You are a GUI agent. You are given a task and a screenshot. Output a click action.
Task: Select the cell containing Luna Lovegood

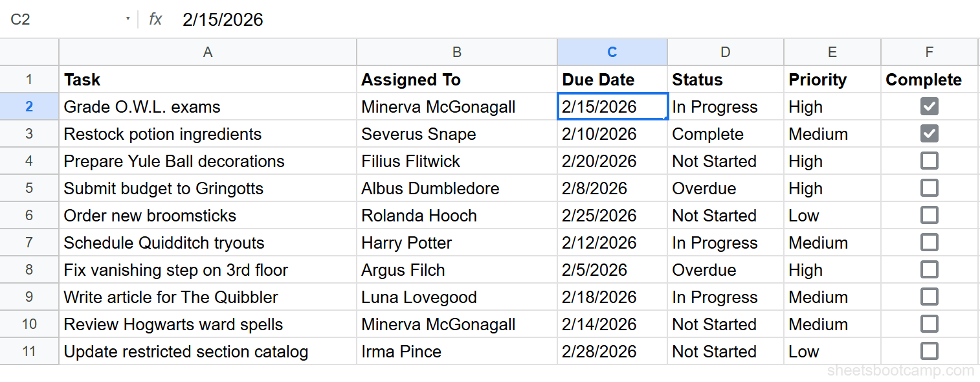point(456,297)
